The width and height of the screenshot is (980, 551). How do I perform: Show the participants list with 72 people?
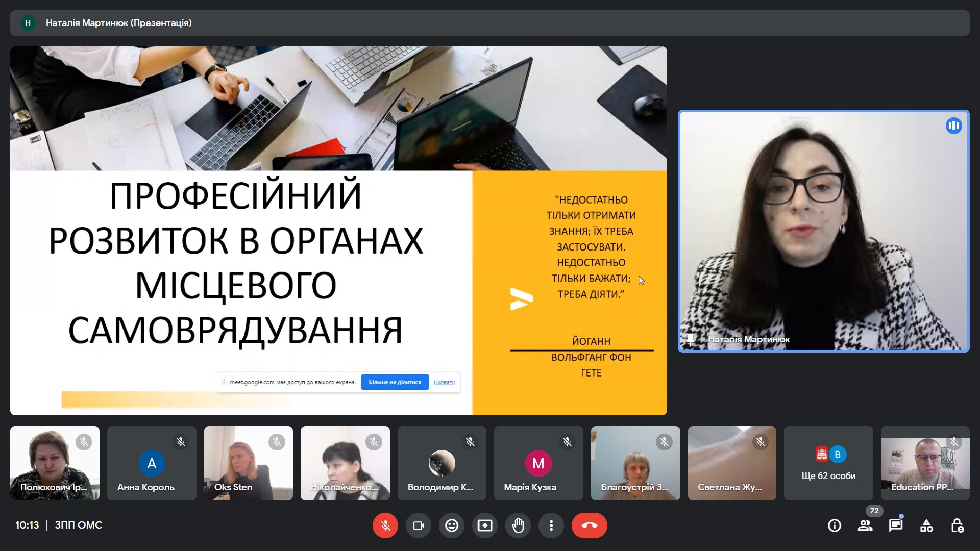[865, 525]
